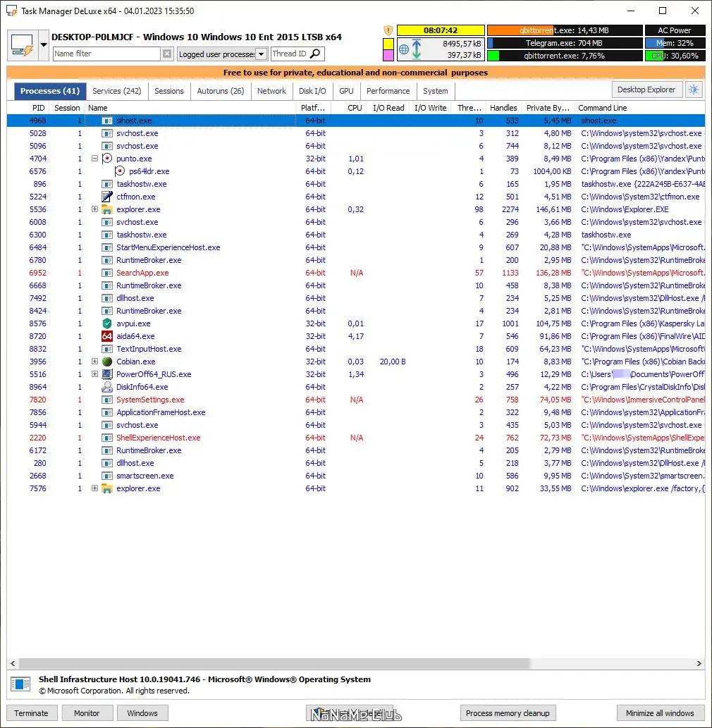The width and height of the screenshot is (712, 728).
Task: Expand the PowerOff64_RUS.exe process tree
Action: click(94, 374)
